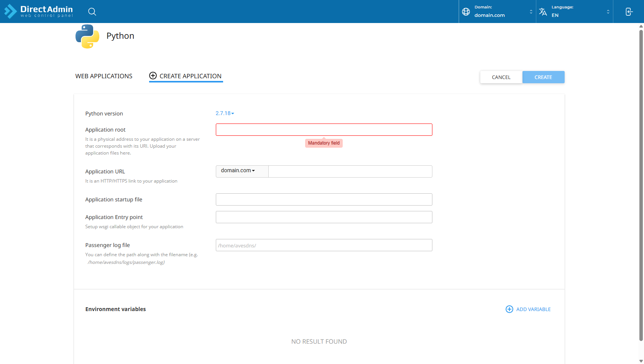
Task: Select the Create Application tab
Action: [186, 76]
